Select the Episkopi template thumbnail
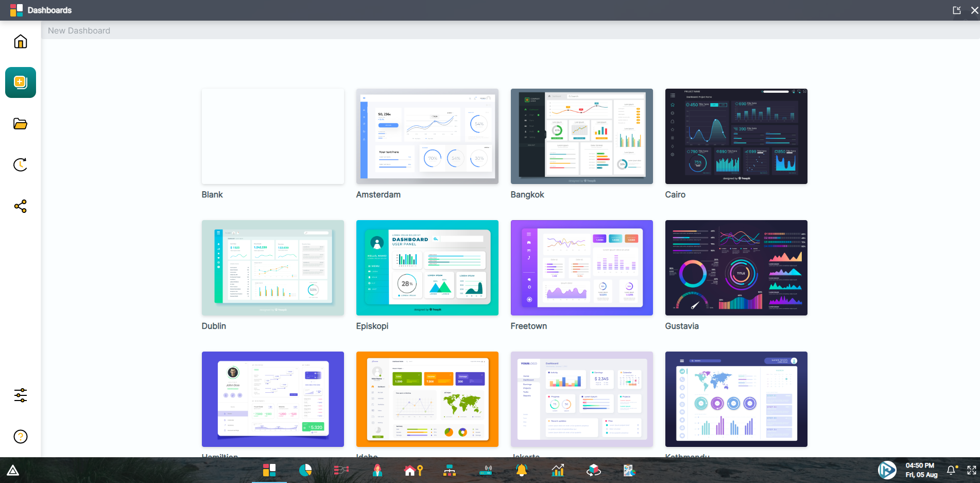Image resolution: width=980 pixels, height=483 pixels. [427, 268]
